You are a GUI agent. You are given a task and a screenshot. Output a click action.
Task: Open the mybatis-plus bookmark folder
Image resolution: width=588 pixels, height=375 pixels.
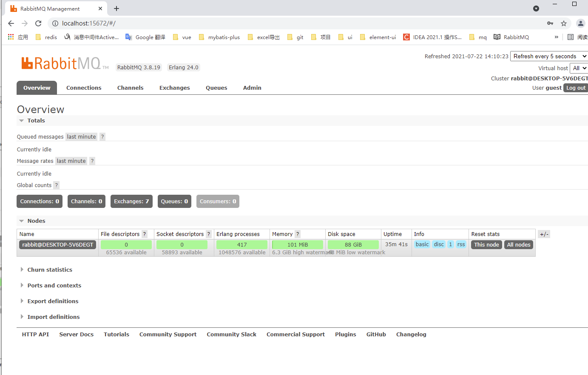point(219,37)
